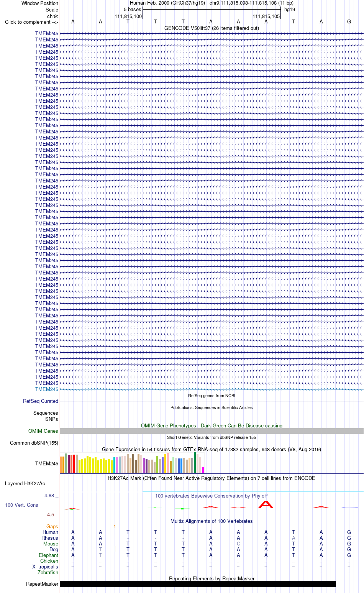Image resolution: width=364 pixels, height=593 pixels.
Task: Click the TMEM245 label beside GTEx bar chart
Action: [x=47, y=463]
